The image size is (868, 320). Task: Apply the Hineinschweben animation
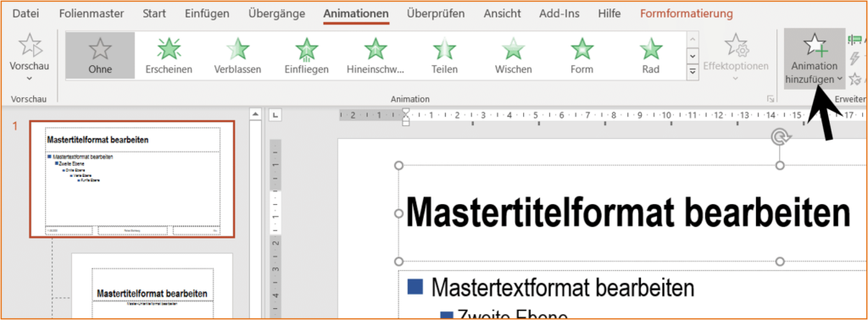pos(376,55)
